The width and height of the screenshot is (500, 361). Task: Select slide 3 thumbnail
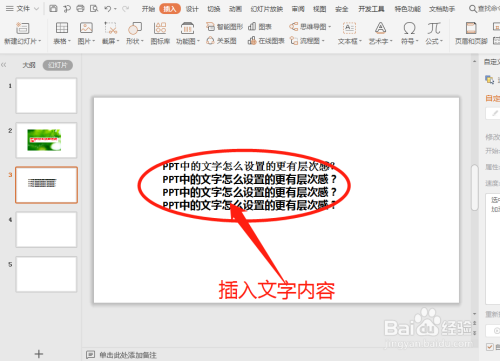click(x=46, y=185)
